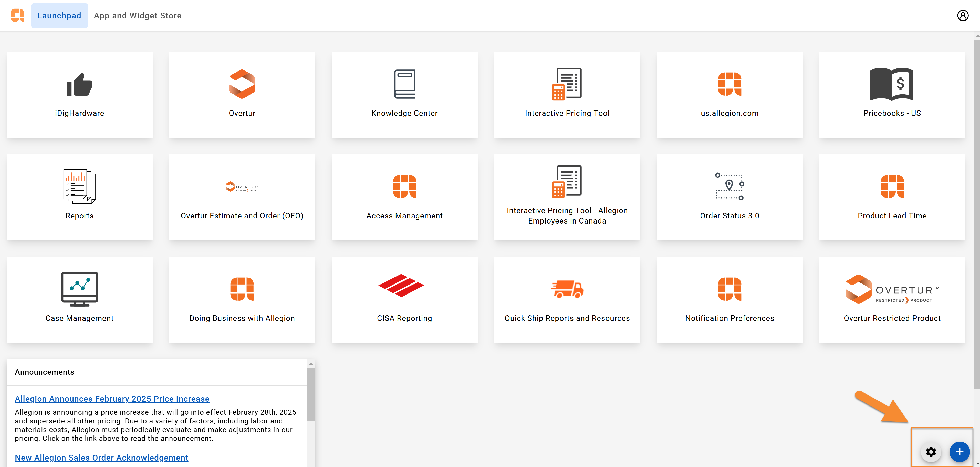Click the us.allegion.com label
Viewport: 980px width, 467px height.
729,113
